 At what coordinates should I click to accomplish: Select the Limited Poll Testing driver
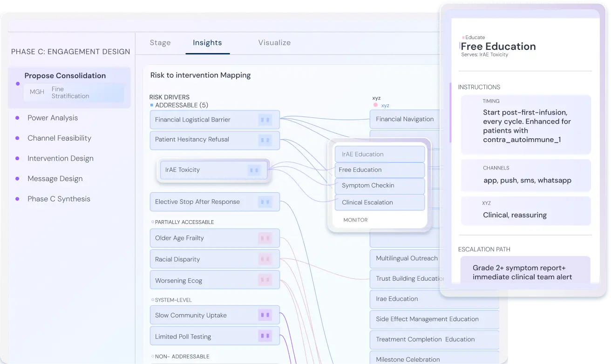[215, 336]
